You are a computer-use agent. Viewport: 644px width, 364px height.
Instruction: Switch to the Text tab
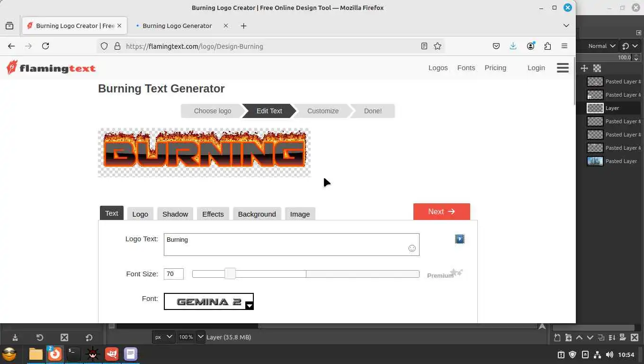pyautogui.click(x=112, y=213)
